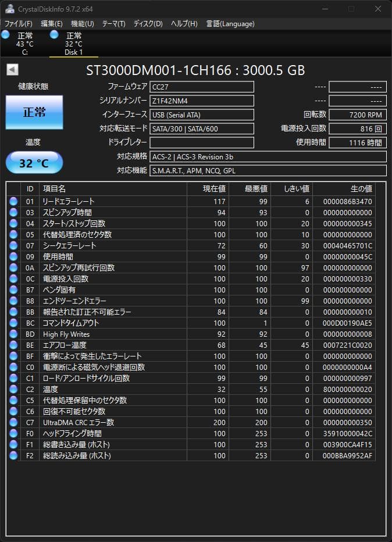The width and height of the screenshot is (392, 542).
Task: Click the status icon for ベンダ固有
Action: 13,290
